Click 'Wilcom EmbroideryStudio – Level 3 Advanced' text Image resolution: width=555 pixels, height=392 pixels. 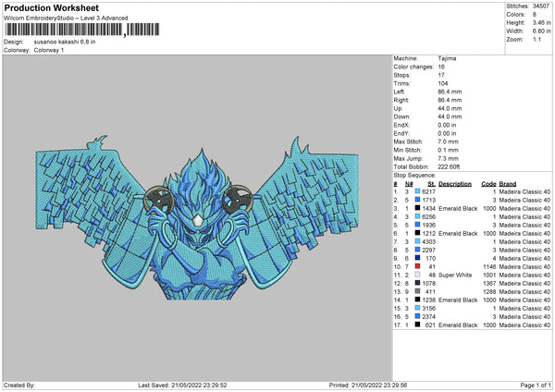coord(66,18)
